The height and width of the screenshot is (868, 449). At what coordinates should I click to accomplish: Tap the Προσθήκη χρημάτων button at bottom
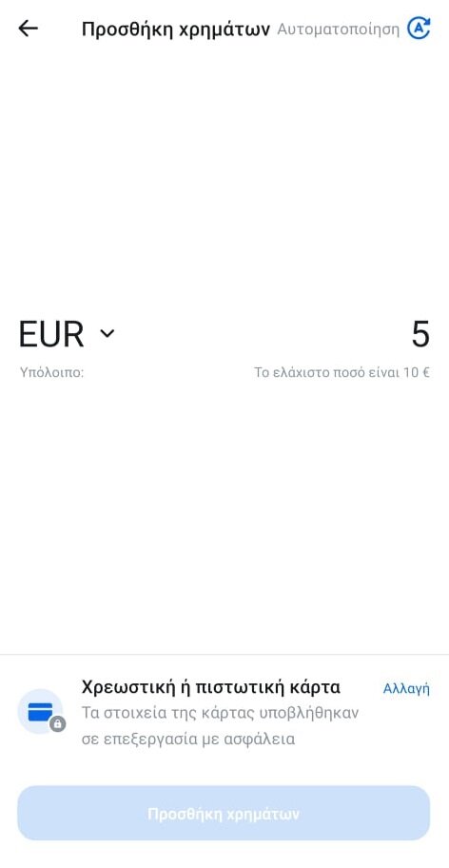(224, 813)
